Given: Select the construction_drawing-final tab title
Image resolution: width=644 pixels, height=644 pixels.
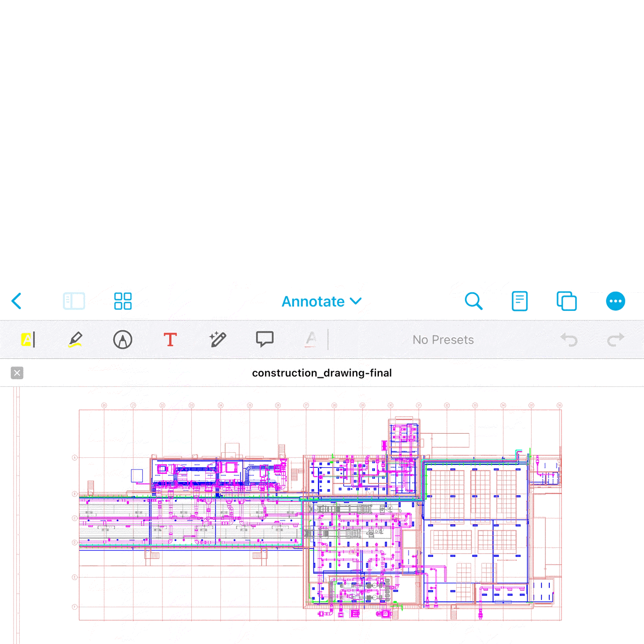Looking at the screenshot, I should click(x=321, y=373).
